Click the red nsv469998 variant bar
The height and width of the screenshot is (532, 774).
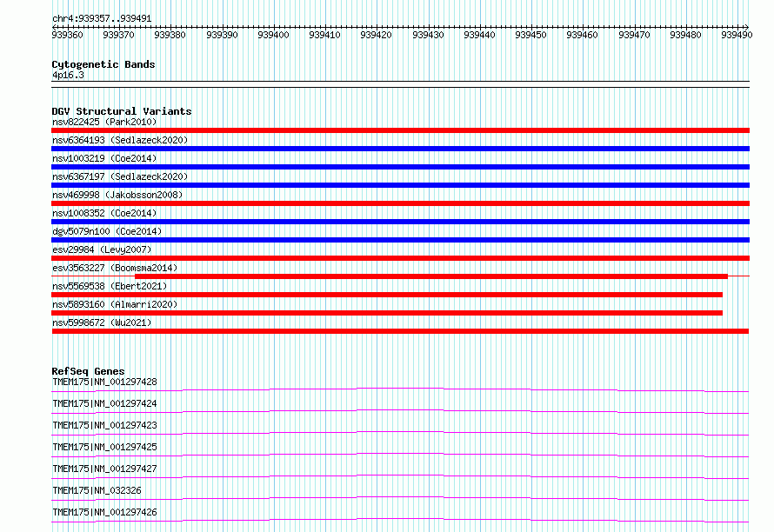coord(400,203)
